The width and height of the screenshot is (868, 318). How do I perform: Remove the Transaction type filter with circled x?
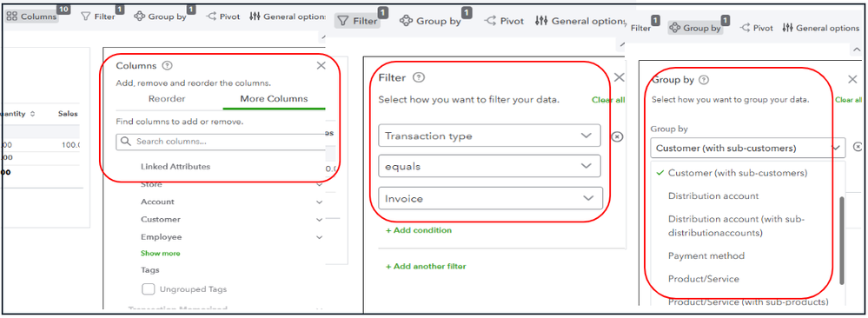coord(617,136)
